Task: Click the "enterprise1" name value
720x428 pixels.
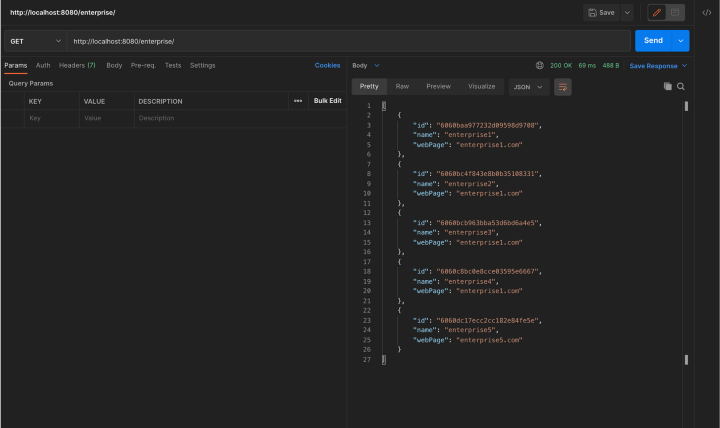Action: 470,135
